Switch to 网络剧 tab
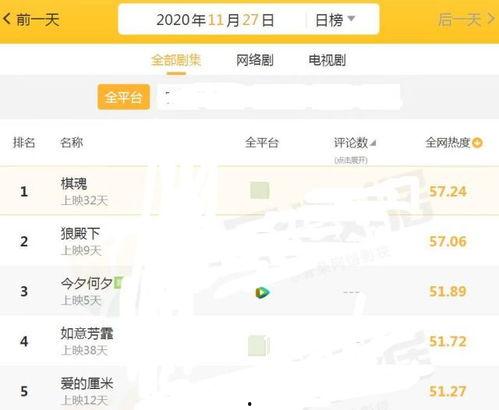Image resolution: width=499 pixels, height=410 pixels. [255, 60]
